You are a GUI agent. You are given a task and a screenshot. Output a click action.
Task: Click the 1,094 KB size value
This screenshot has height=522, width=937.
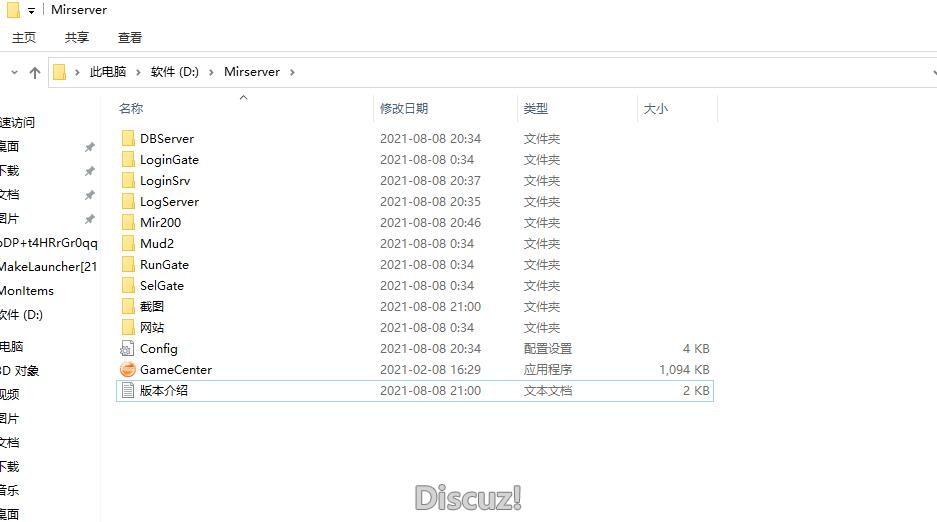tap(684, 370)
